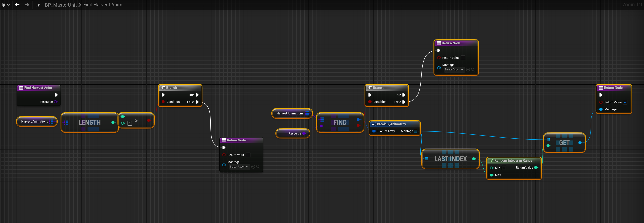This screenshot has width=644, height=223.
Task: Click the function icon beside the breadcrumb
Action: click(38, 5)
